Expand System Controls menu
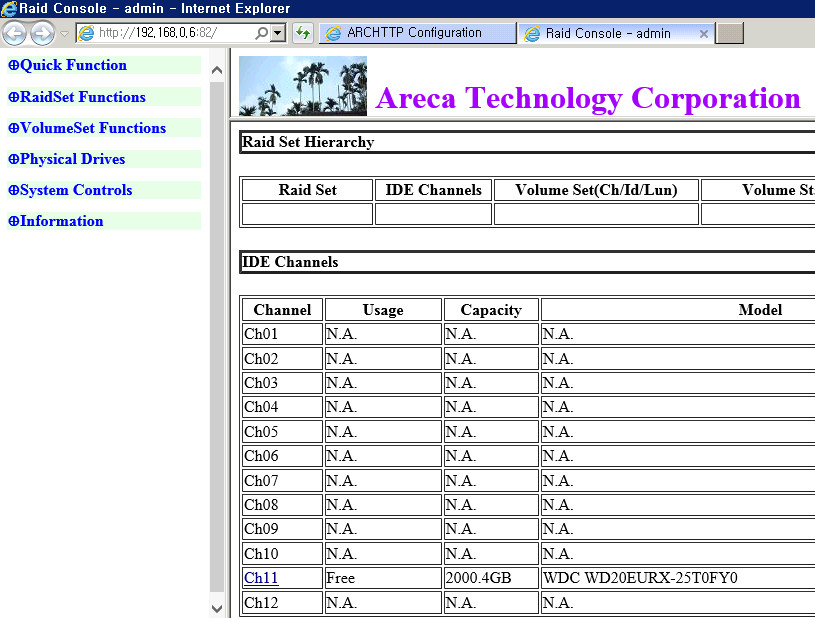 [x=70, y=190]
